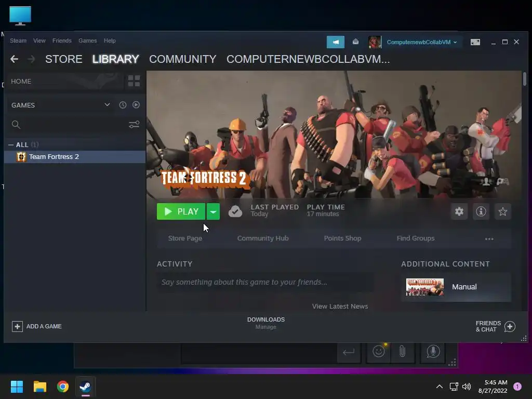
Task: Open File Explorer from the taskbar
Action: click(39, 387)
